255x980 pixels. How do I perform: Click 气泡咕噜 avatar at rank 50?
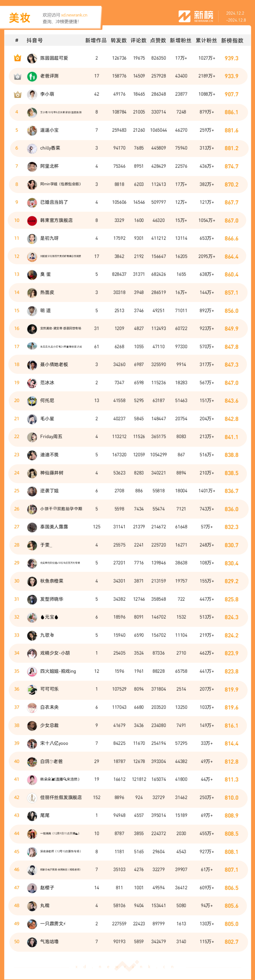click(32, 942)
